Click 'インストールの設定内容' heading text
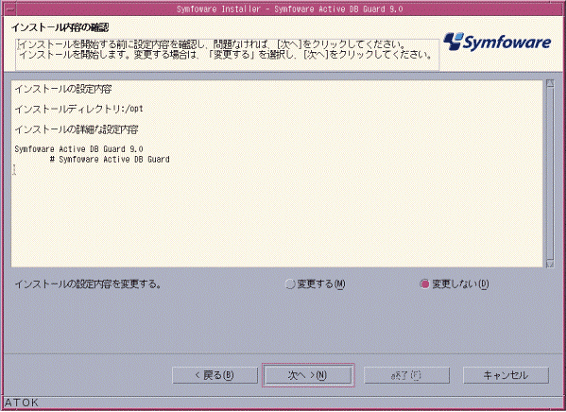This screenshot has height=412, width=566. [63, 89]
